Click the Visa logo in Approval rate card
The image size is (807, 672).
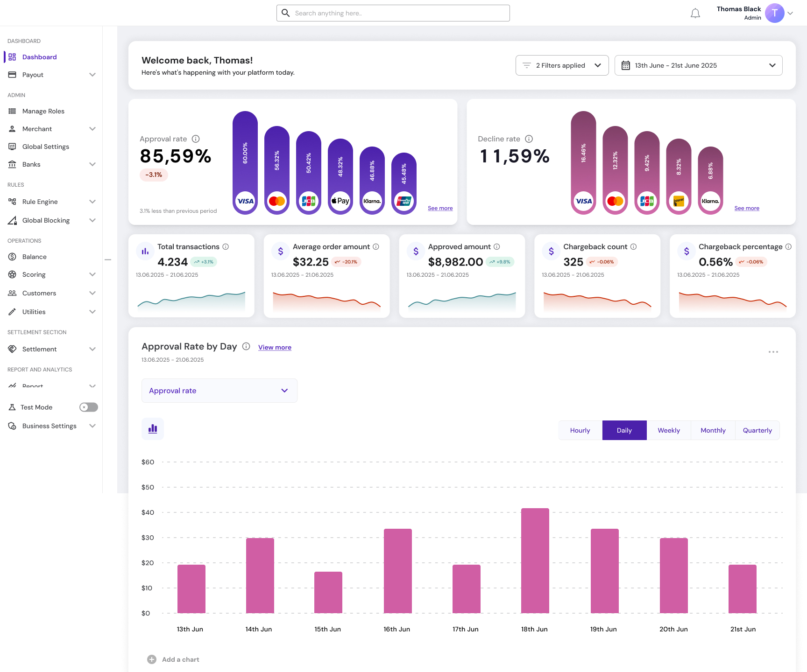[245, 201]
